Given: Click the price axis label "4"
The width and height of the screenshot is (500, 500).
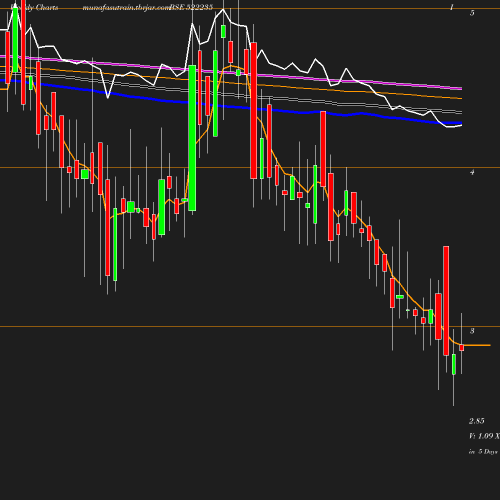Looking at the screenshot, I should (x=472, y=172).
